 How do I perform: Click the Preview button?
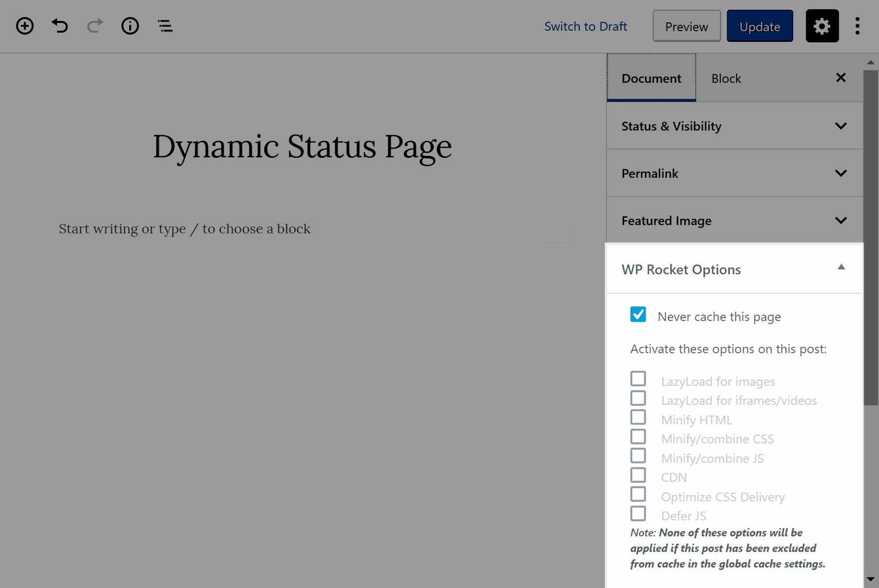tap(687, 26)
